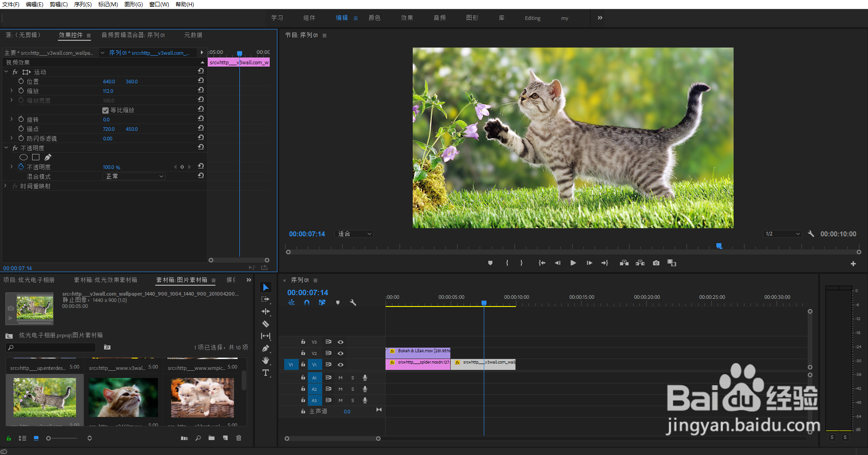Select the Track Select Forward tool
The height and width of the screenshot is (455, 868).
[x=266, y=299]
